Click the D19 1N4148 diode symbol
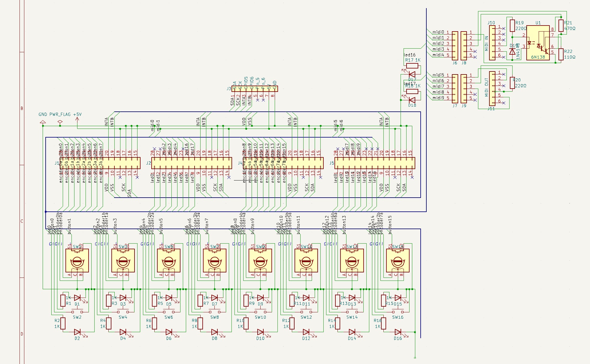Image resolution: width=590 pixels, height=364 pixels. pos(513,51)
